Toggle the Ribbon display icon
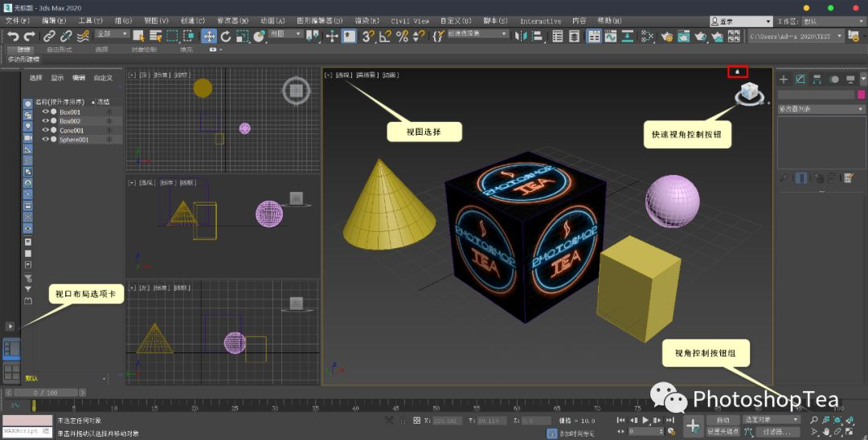Screen dimensions: 868x440 (x=594, y=36)
